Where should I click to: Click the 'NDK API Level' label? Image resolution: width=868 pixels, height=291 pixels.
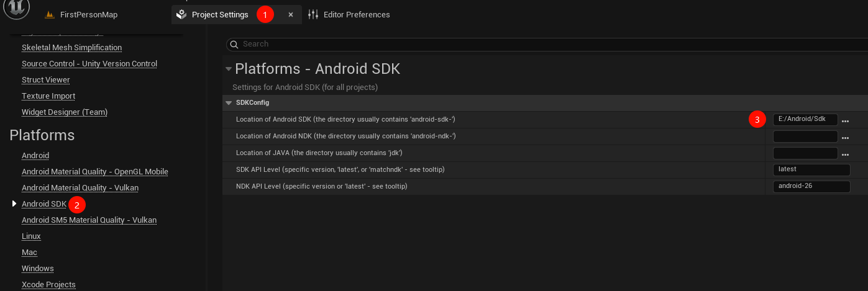pos(322,186)
